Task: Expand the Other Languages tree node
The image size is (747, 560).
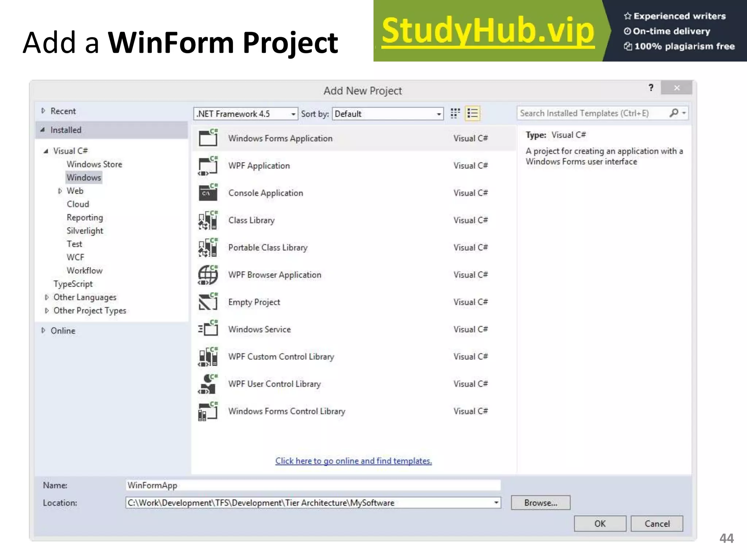Action: tap(47, 297)
